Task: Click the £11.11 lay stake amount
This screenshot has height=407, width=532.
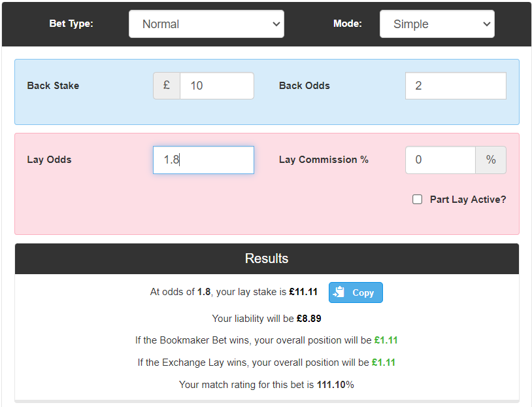Action: click(x=303, y=292)
